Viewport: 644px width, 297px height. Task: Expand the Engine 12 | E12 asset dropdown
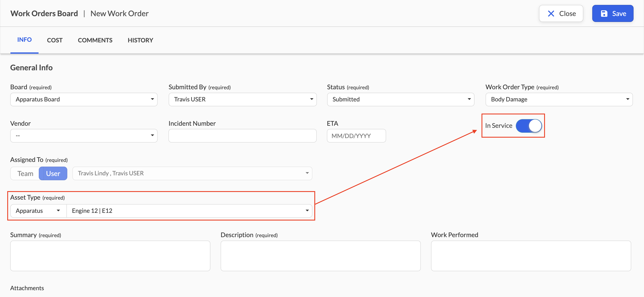189,211
